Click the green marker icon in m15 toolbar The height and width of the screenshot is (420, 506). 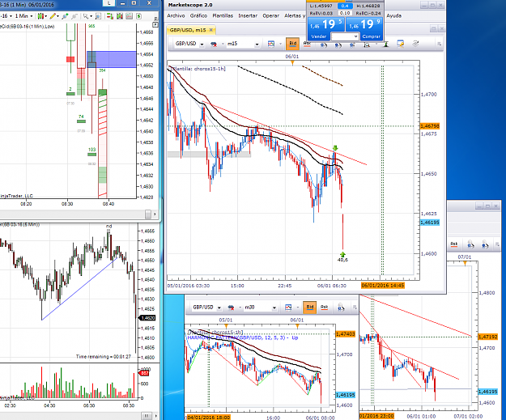coord(385,45)
